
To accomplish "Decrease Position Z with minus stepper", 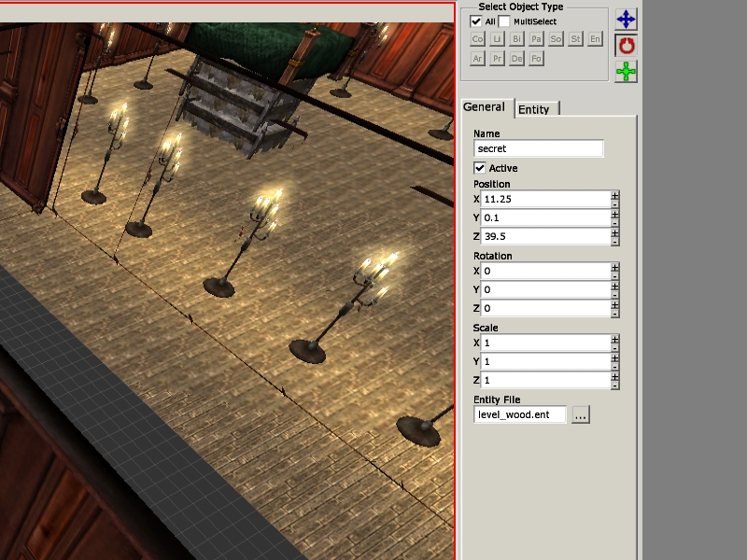I will pos(614,241).
